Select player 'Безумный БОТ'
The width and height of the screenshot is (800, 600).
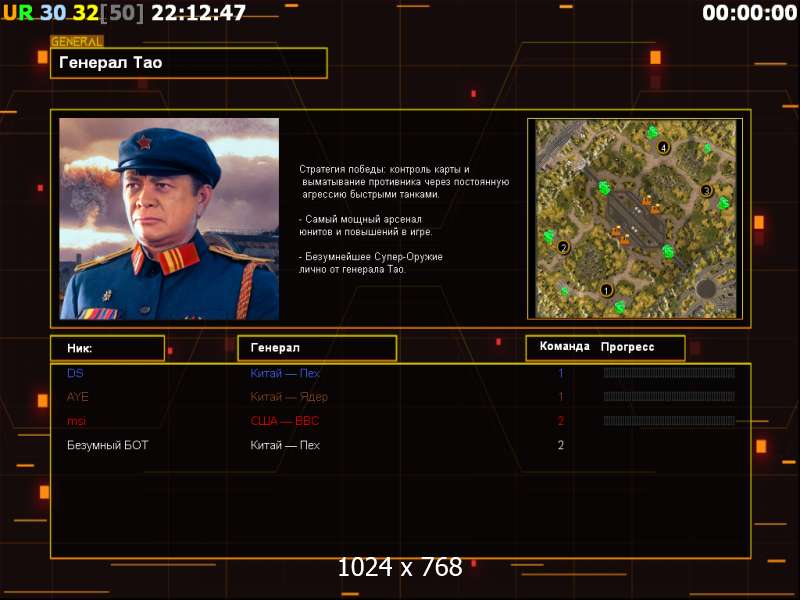pos(108,445)
